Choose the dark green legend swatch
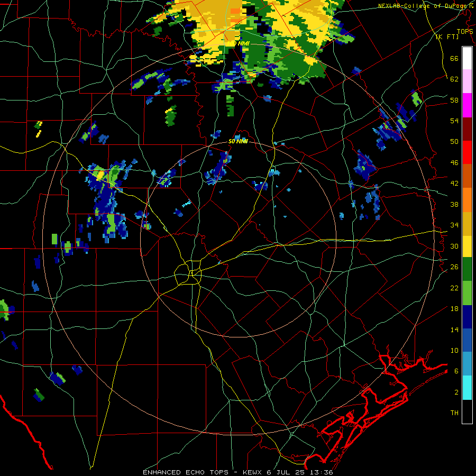Screen dimensions: 476x476 click(467, 269)
